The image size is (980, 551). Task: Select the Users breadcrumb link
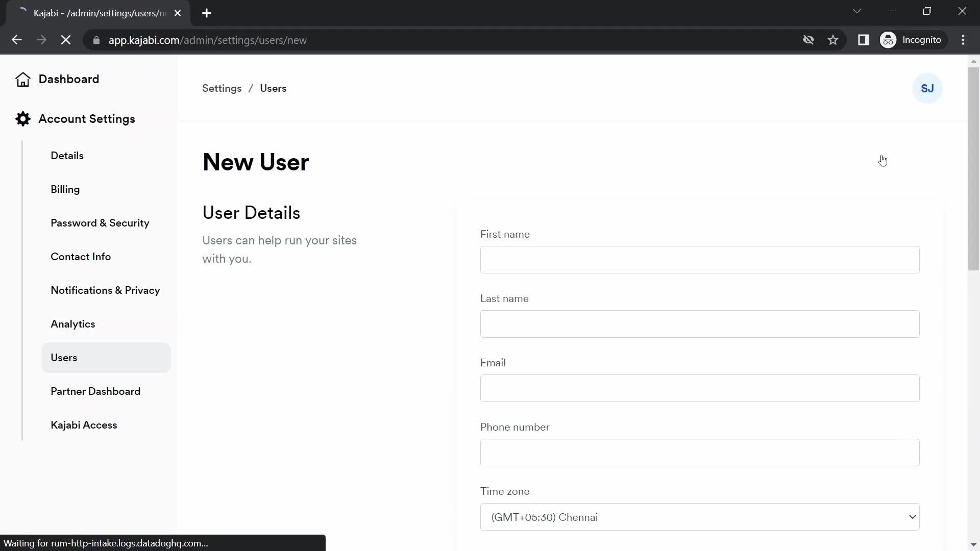pos(273,88)
